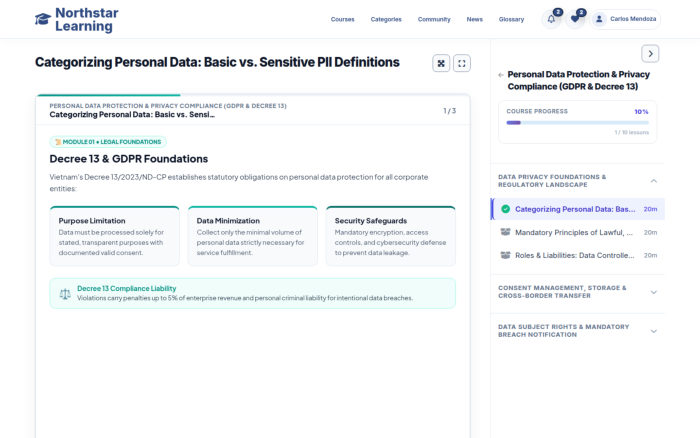Click the Purpose Limitation card

[115, 236]
